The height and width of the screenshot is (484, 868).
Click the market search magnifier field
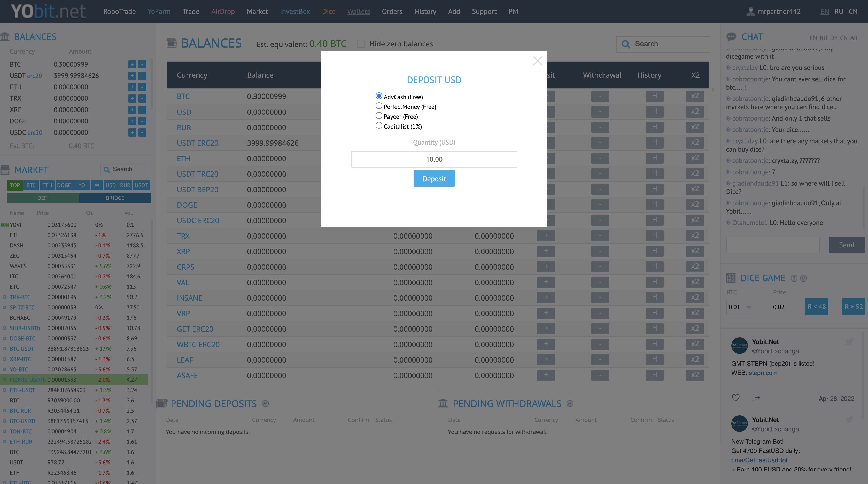pyautogui.click(x=124, y=169)
